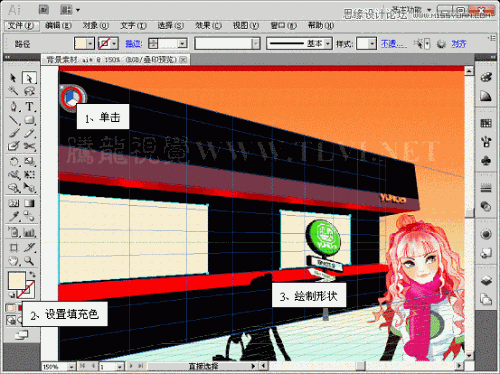Select the Zoom magnifier tool

coord(29,261)
